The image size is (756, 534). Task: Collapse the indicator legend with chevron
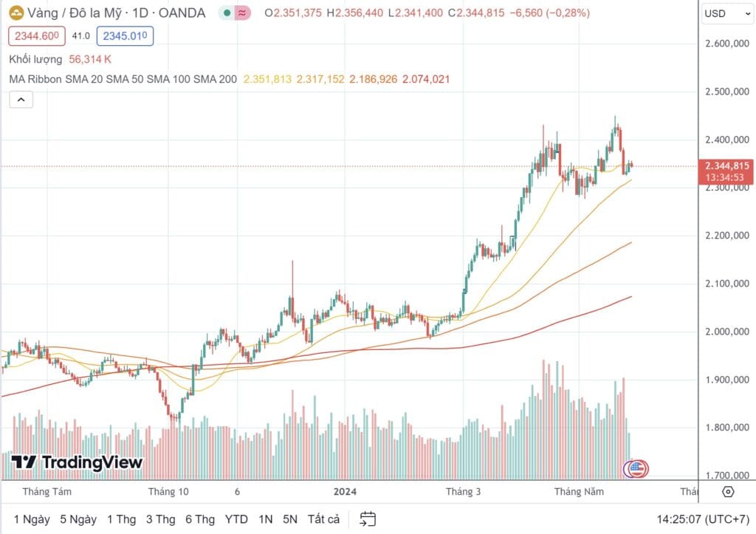[21, 100]
